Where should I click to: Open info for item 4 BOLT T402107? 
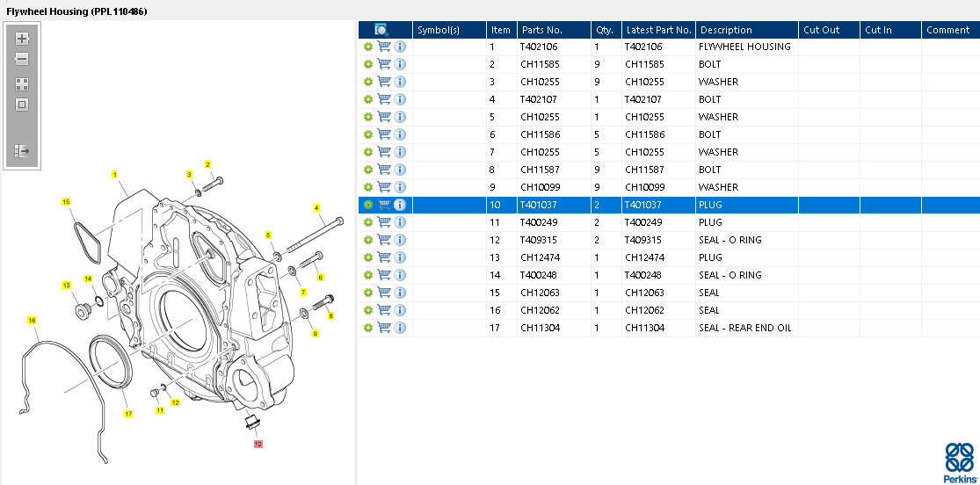click(400, 99)
